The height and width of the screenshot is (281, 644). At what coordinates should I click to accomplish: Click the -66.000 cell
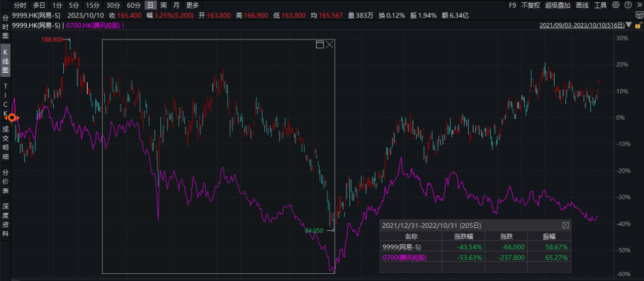(x=513, y=247)
